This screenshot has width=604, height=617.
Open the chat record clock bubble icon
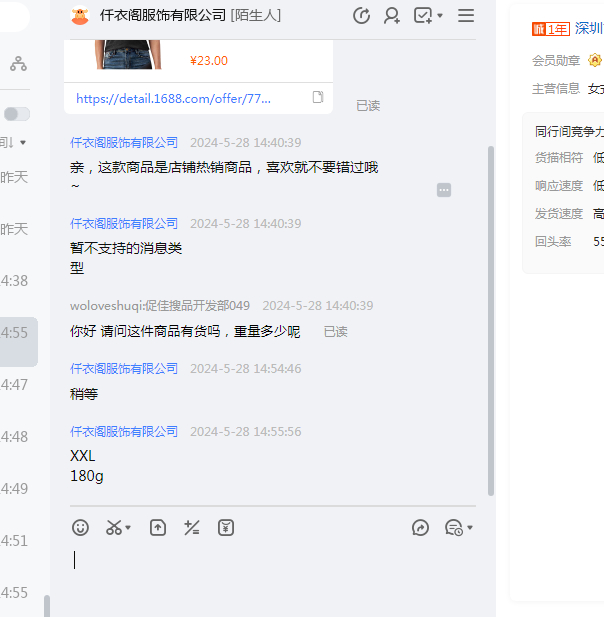454,528
